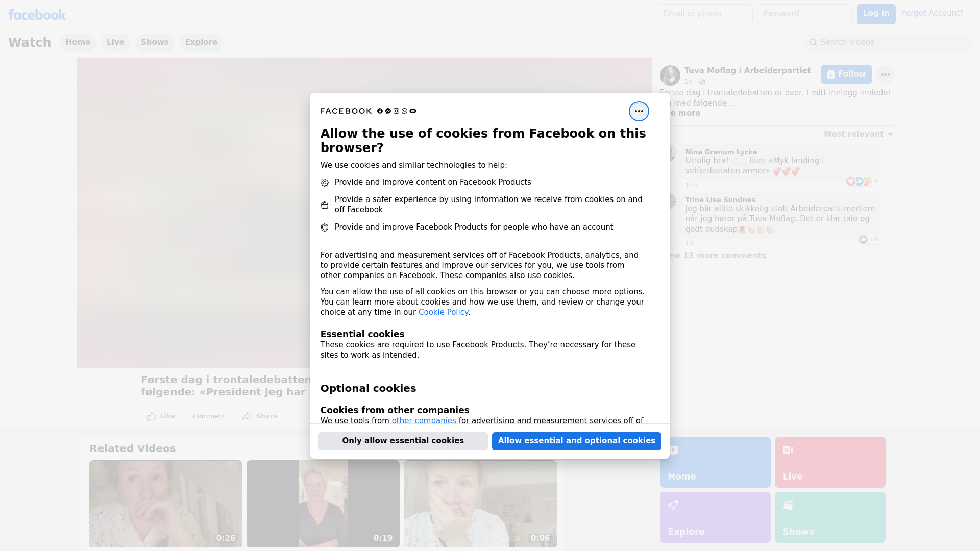The image size is (980, 551).
Task: Click Tuva Moflag profile avatar
Action: pos(670,76)
